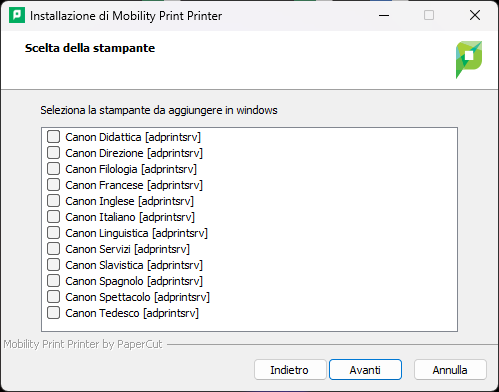Viewport: 499px width, 392px height.
Task: Click the Canon Servizi [adprintsrv] label
Action: pos(128,249)
